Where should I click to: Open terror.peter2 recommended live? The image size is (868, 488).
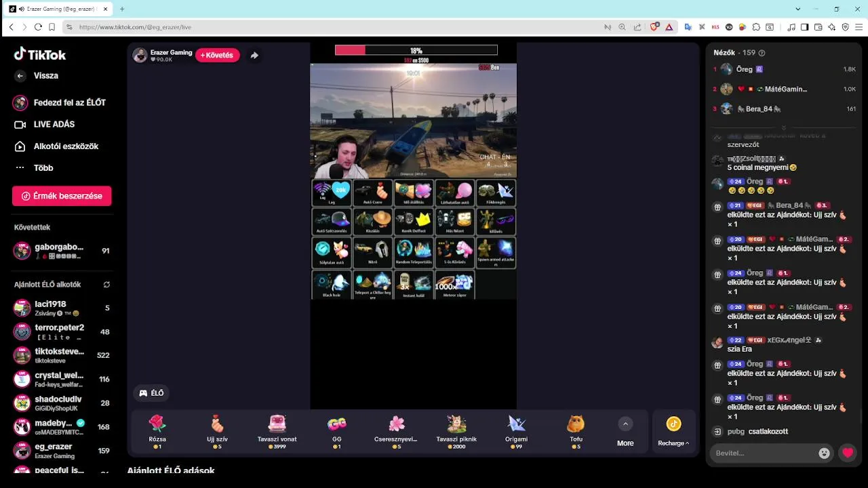(62, 332)
